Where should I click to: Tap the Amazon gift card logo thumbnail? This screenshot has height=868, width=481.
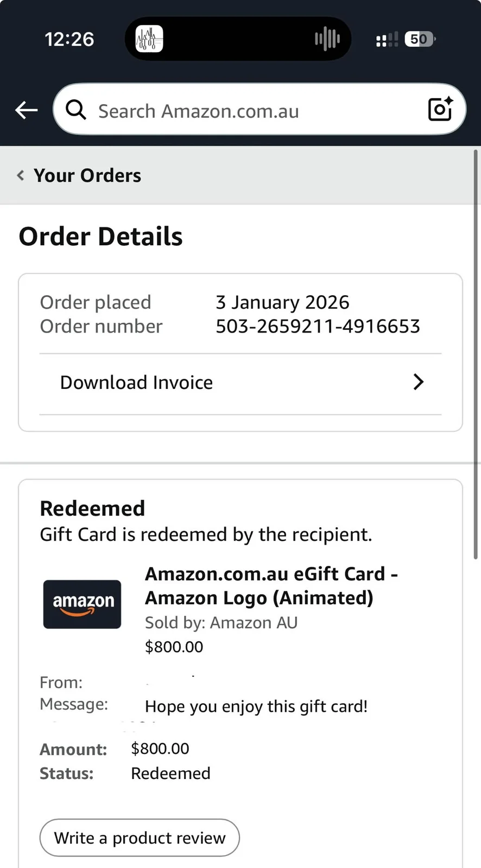[82, 604]
